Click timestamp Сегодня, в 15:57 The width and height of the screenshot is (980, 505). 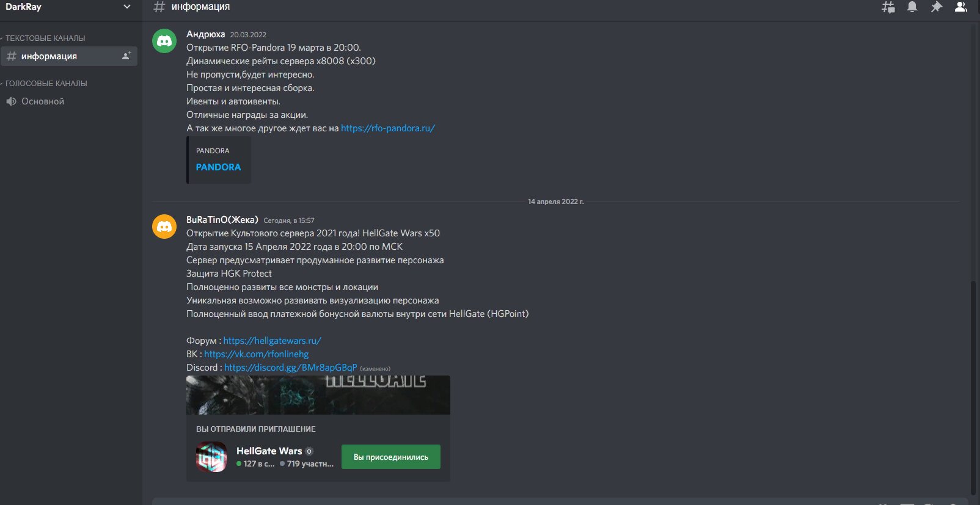[289, 220]
